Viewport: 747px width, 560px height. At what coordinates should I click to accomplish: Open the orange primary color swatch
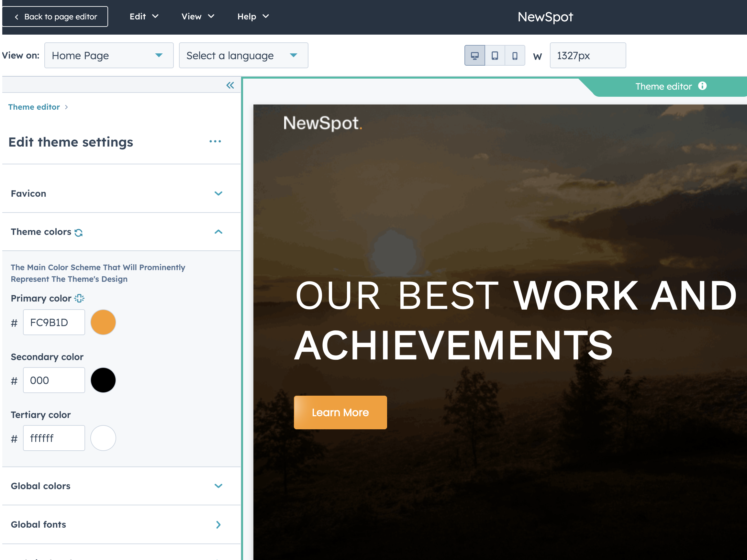tap(103, 322)
